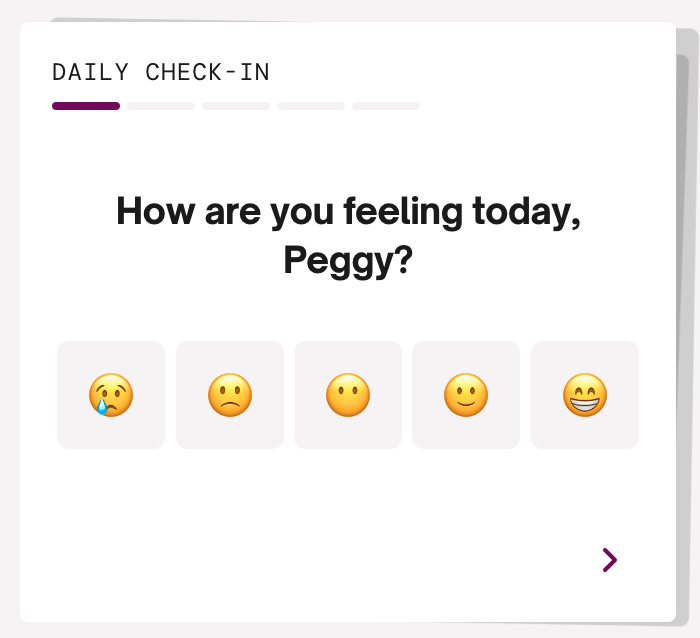Select the fifth and last progress segment

[386, 106]
